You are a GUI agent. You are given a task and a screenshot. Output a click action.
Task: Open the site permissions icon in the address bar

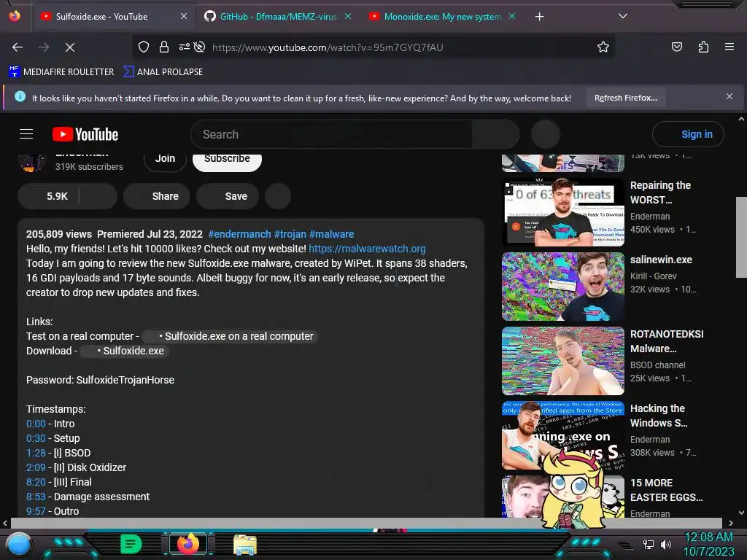click(x=184, y=47)
